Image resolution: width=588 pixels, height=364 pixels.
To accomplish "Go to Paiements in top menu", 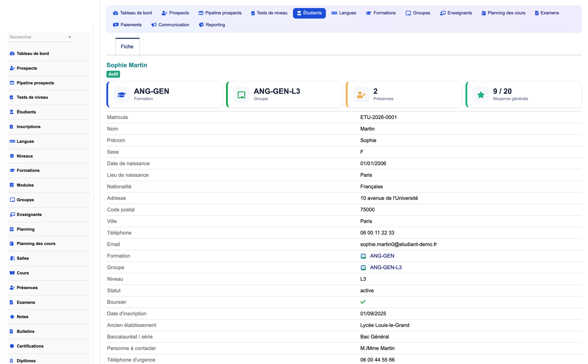I will click(x=127, y=25).
